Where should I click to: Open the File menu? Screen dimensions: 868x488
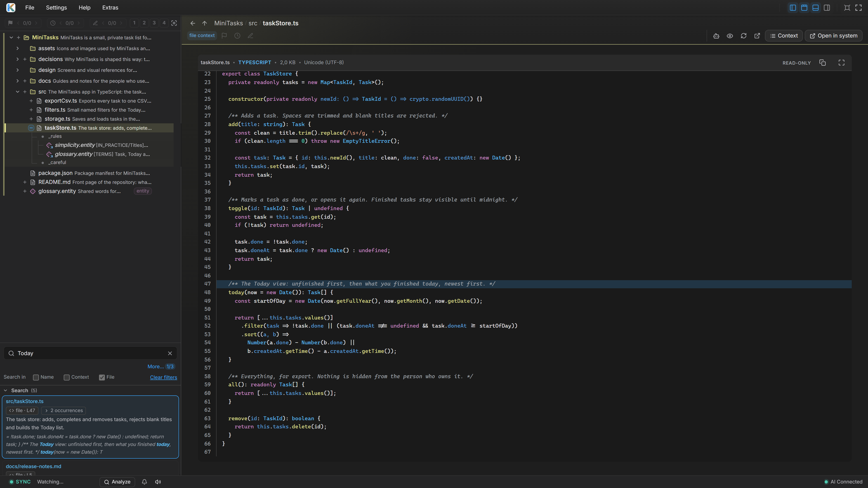tap(30, 7)
